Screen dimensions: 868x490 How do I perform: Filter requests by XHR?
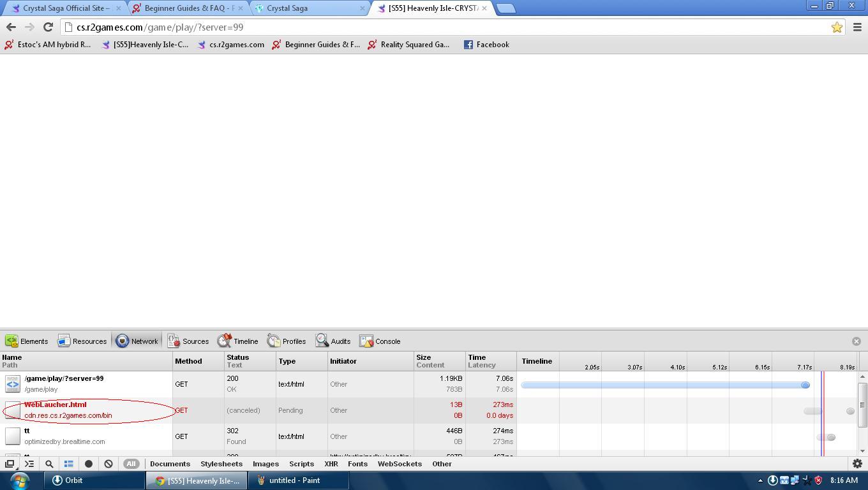pyautogui.click(x=331, y=464)
